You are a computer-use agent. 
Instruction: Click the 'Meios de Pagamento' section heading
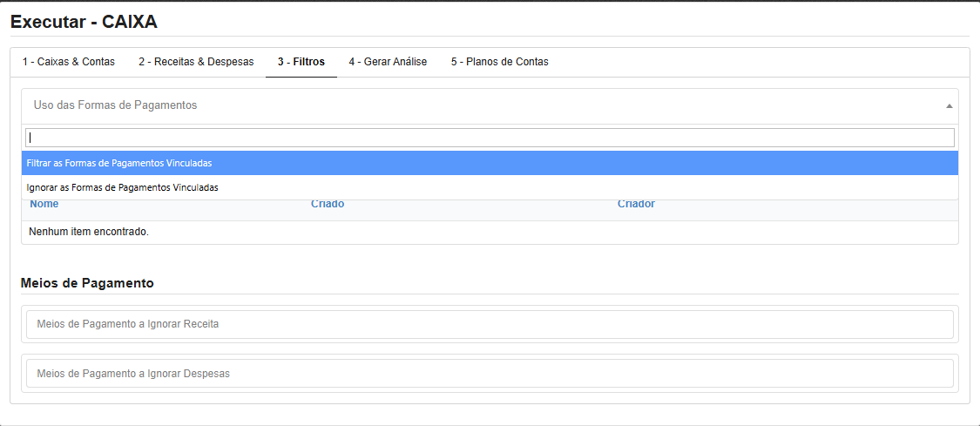tap(87, 283)
